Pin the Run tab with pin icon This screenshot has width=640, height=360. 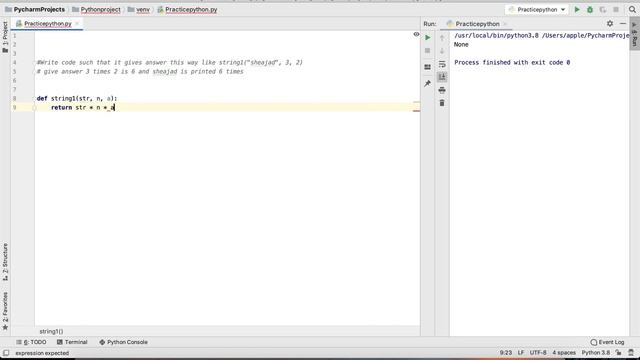[x=427, y=83]
